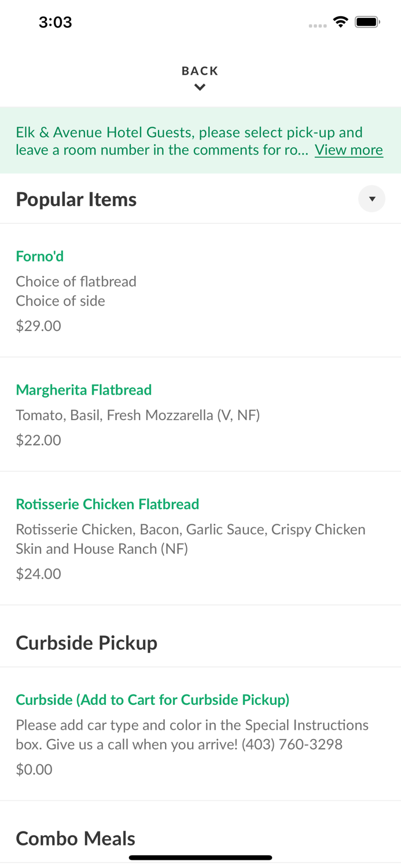The width and height of the screenshot is (401, 868).
Task: Choose the Rotisserie Chicken Flatbread item
Action: tap(107, 504)
